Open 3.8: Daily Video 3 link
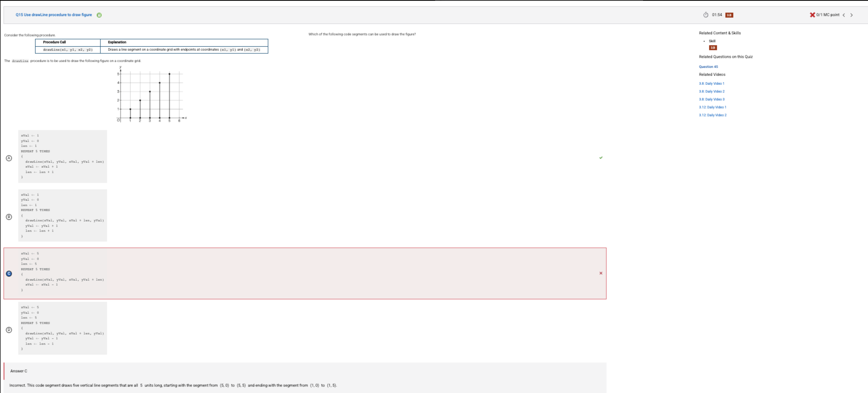868x393 pixels. [711, 99]
